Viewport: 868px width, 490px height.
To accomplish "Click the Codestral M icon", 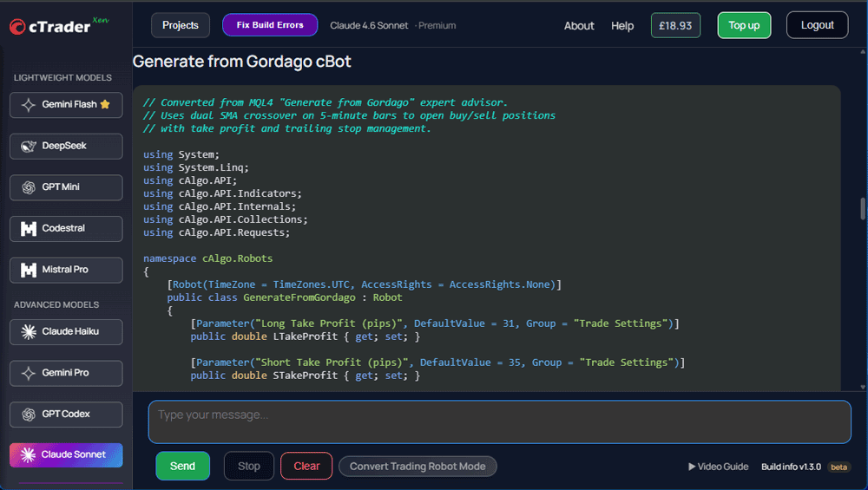I will coord(29,228).
